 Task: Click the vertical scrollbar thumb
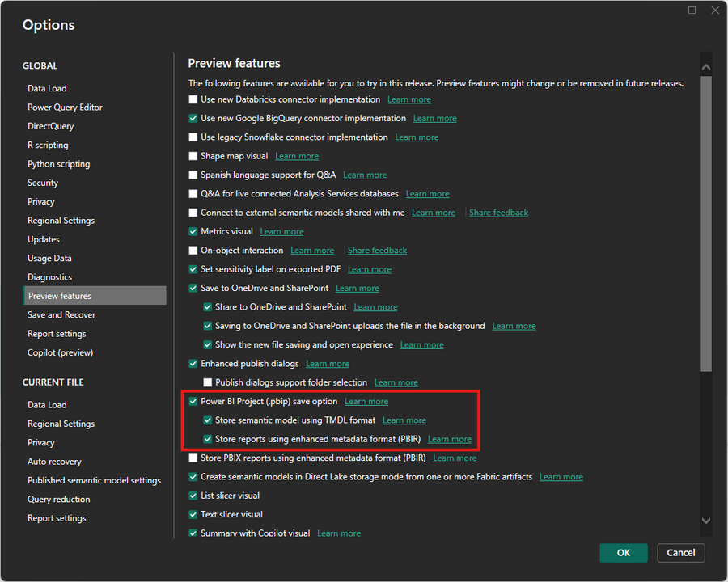click(706, 224)
